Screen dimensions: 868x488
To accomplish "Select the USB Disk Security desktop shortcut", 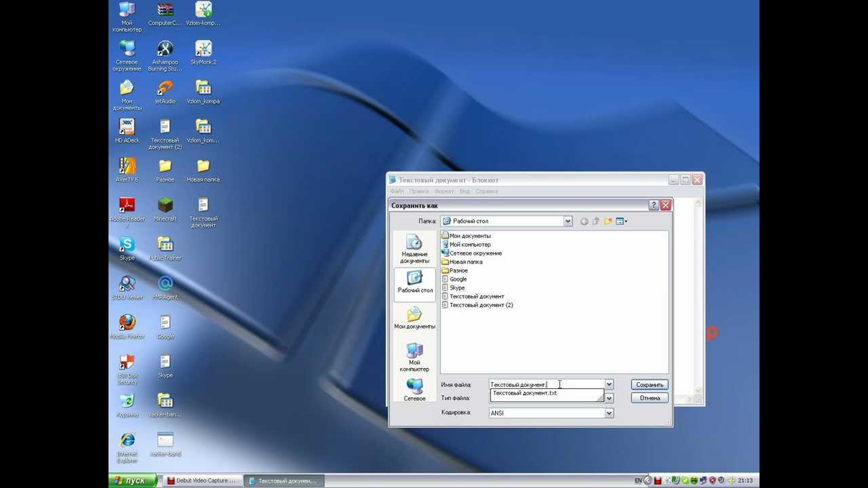I will pyautogui.click(x=127, y=369).
